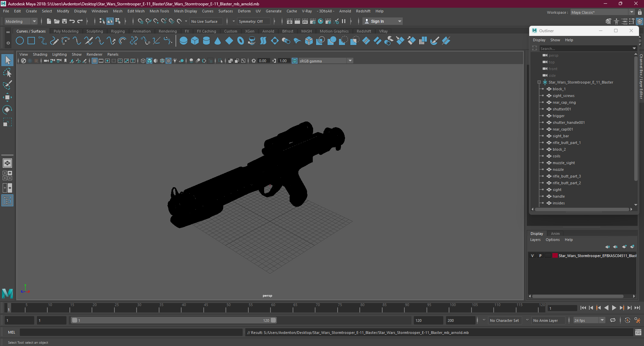This screenshot has width=644, height=346.
Task: Open the viewport Shading menu
Action: coord(40,54)
